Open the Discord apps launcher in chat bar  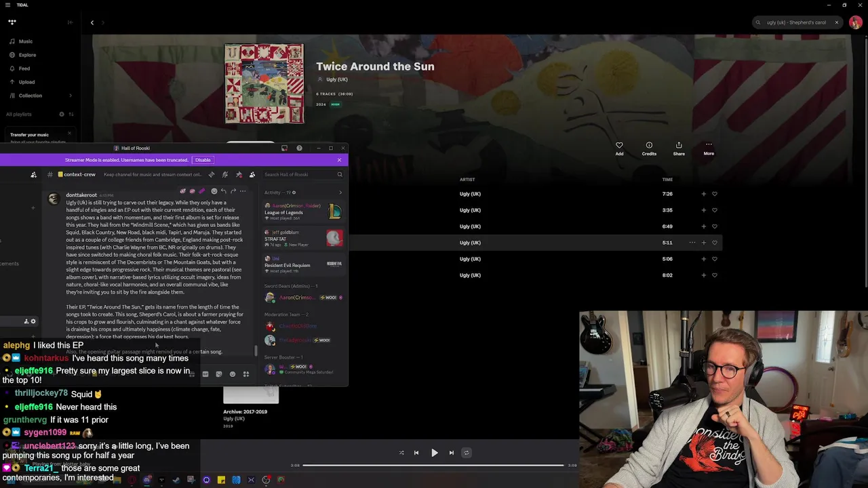pyautogui.click(x=246, y=374)
